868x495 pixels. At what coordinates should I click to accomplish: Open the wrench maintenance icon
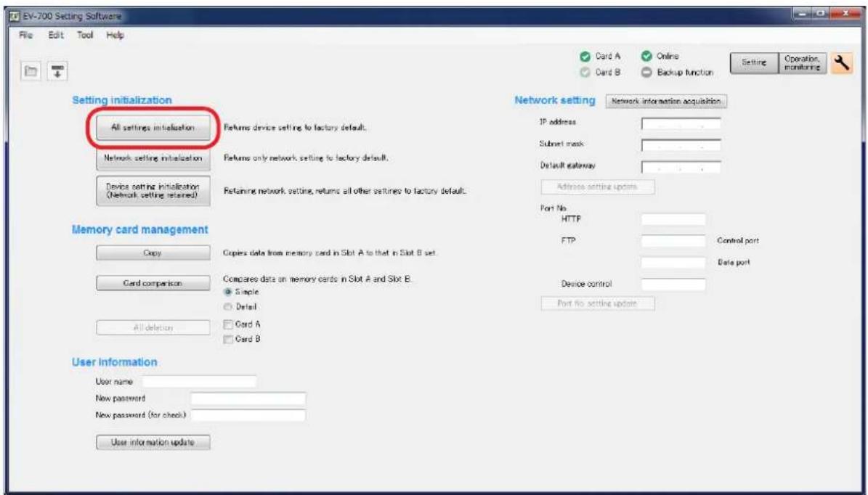[841, 64]
